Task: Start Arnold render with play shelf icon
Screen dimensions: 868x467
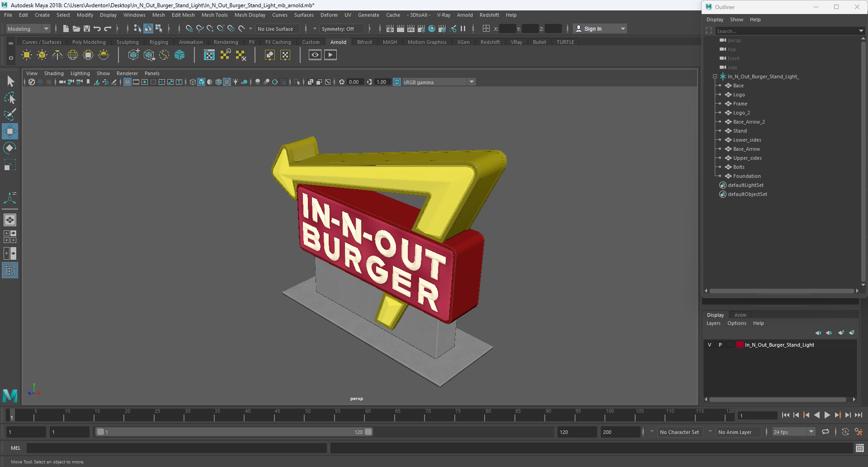Action: pyautogui.click(x=330, y=55)
